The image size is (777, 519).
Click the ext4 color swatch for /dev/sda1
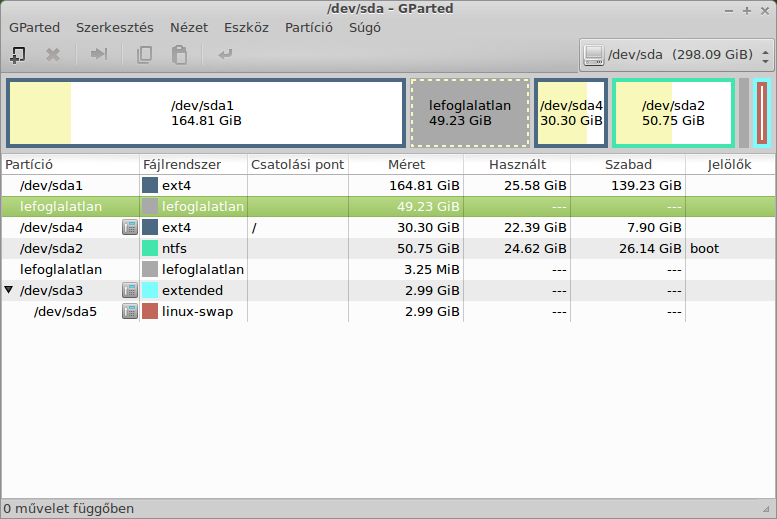150,185
